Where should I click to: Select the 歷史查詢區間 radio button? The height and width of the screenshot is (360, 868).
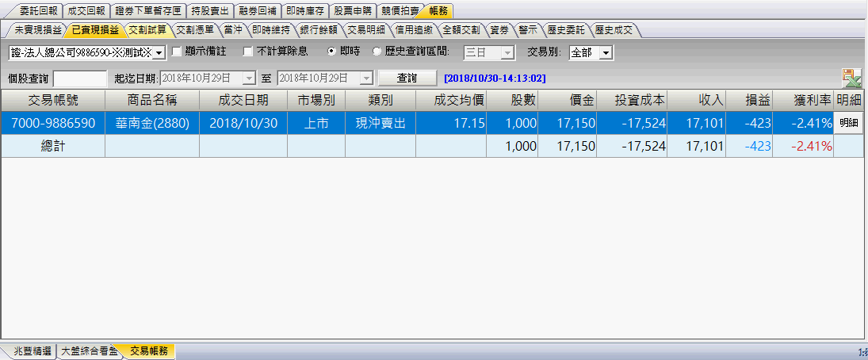coord(377,52)
